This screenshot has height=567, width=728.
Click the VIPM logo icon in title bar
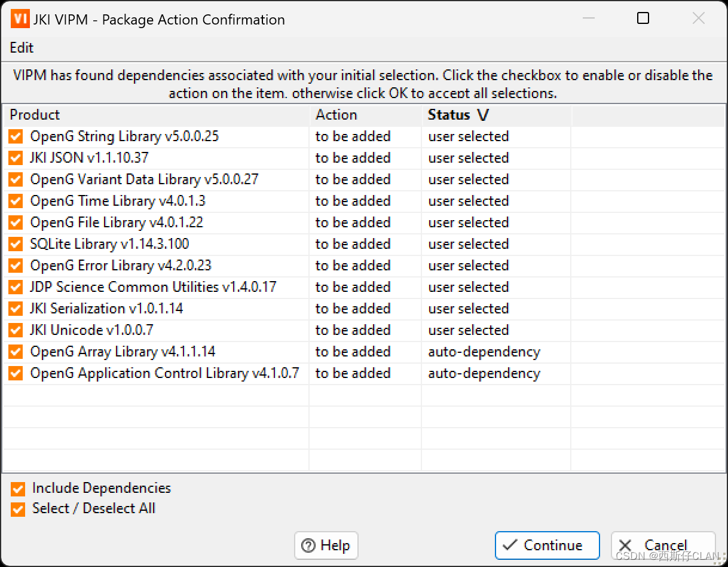[x=21, y=19]
